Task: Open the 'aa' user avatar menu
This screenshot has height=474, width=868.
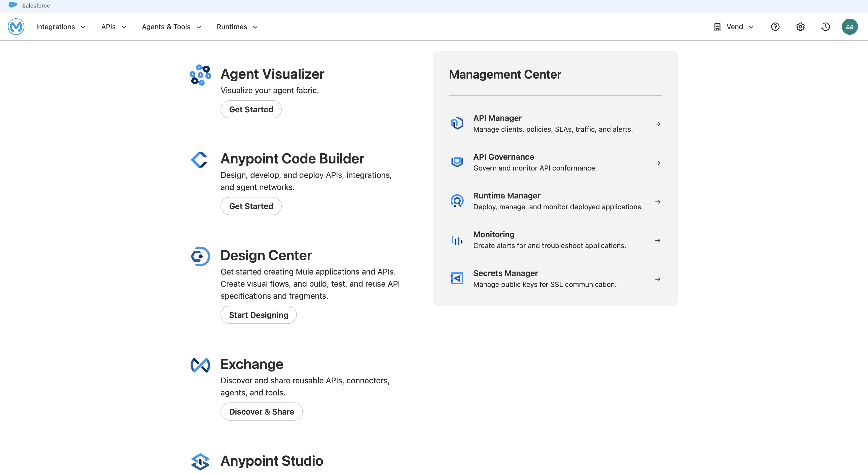Action: click(x=849, y=27)
